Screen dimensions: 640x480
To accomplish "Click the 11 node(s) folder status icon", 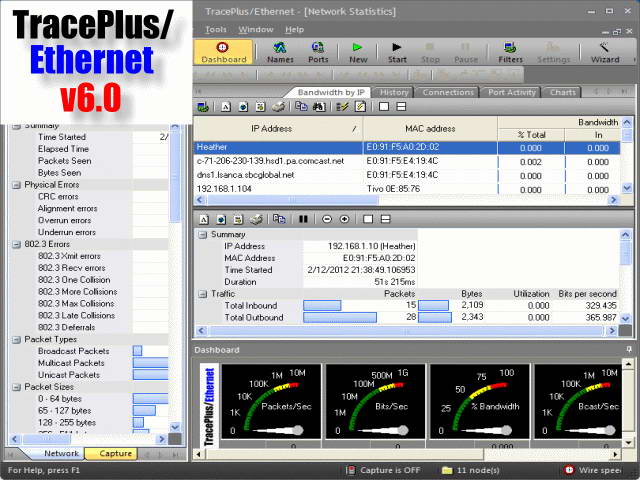I will [x=447, y=470].
